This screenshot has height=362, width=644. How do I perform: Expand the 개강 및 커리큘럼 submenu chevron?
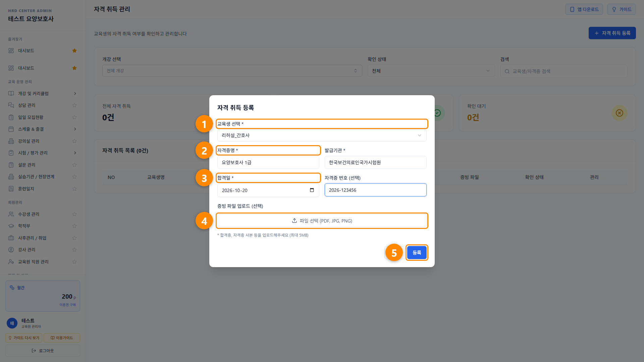click(x=75, y=94)
